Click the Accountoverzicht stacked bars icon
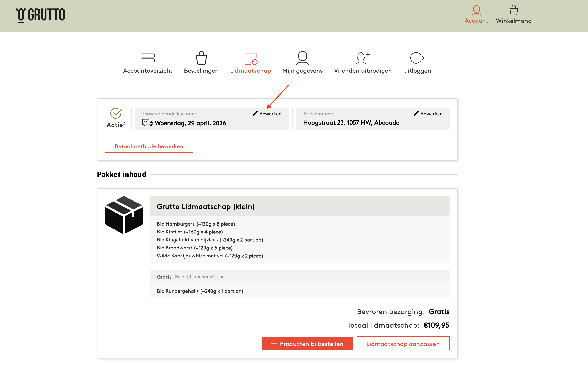The height and width of the screenshot is (365, 588). tap(148, 58)
